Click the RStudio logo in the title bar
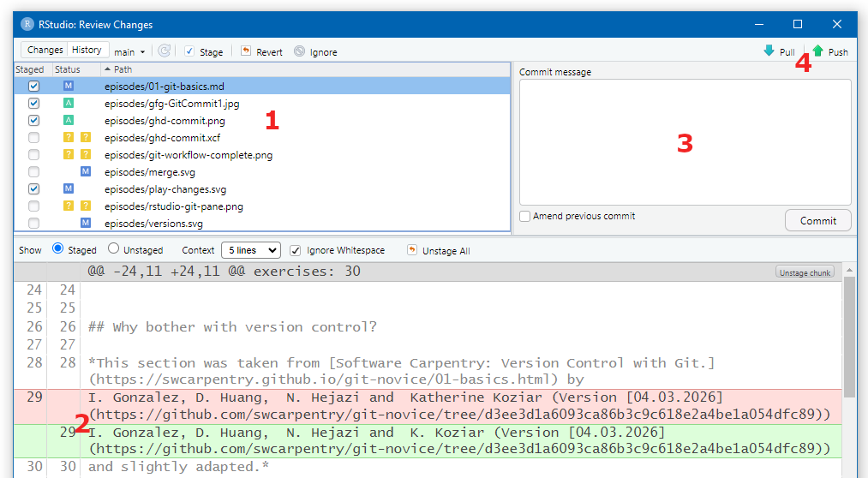 click(x=27, y=24)
